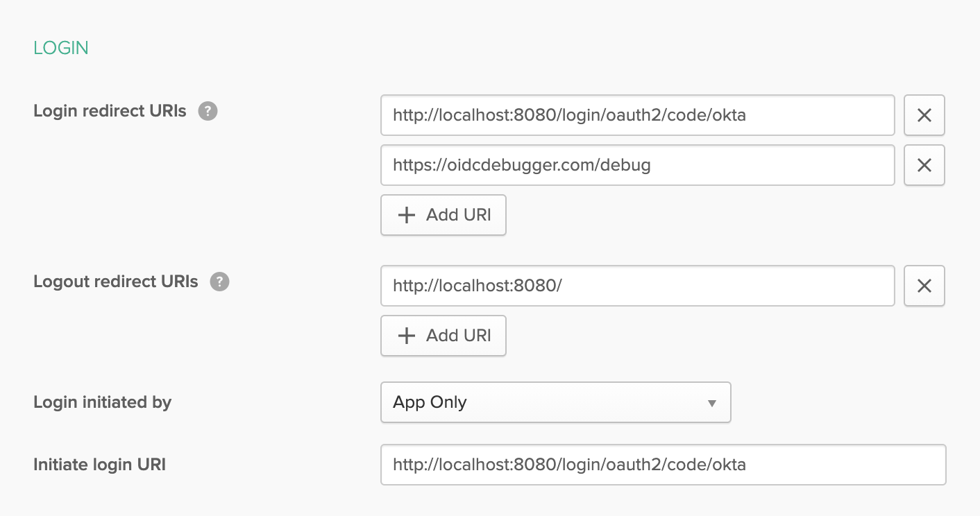980x516 pixels.
Task: Click the Login initiated by label
Action: [x=102, y=402]
